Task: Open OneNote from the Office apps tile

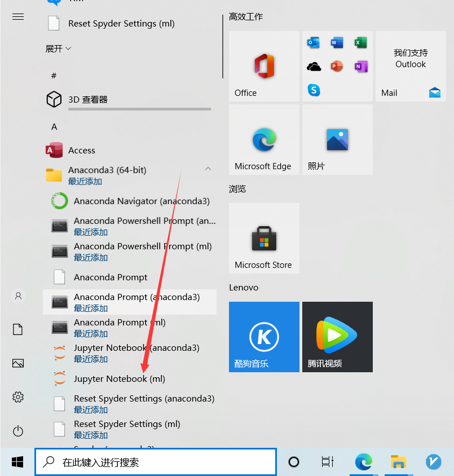Action: (x=361, y=66)
